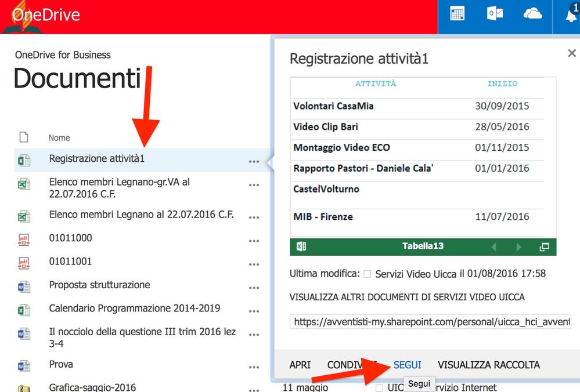Click Video Clip Bari row in preview
The height and width of the screenshot is (392, 580).
point(417,127)
